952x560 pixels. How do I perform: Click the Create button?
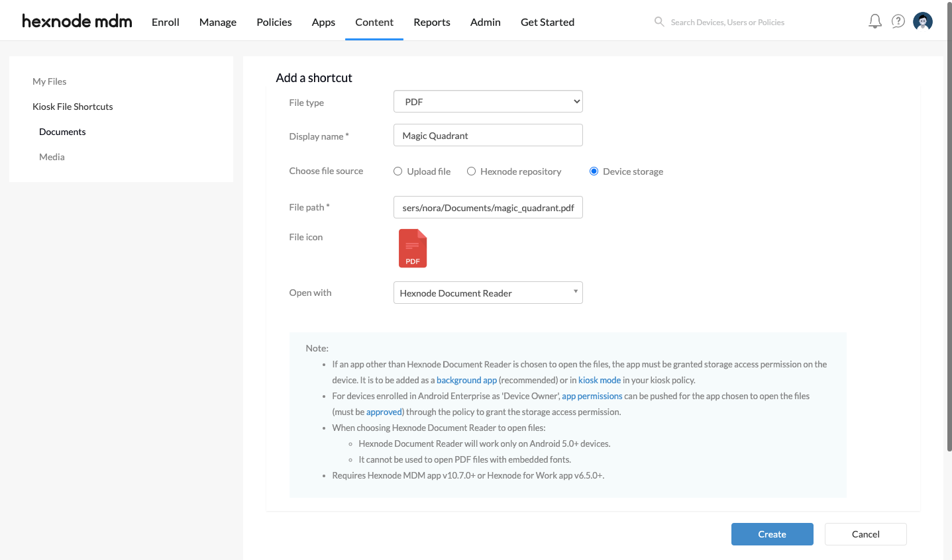(x=772, y=534)
